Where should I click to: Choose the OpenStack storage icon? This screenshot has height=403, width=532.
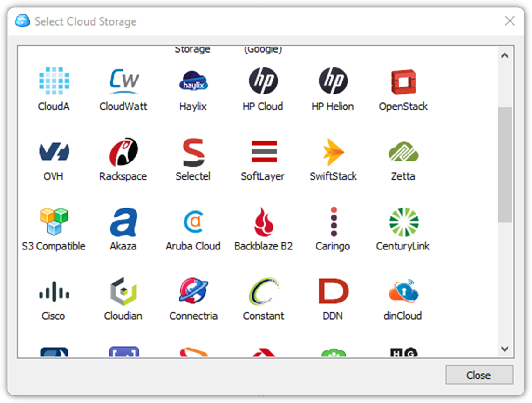(x=403, y=82)
